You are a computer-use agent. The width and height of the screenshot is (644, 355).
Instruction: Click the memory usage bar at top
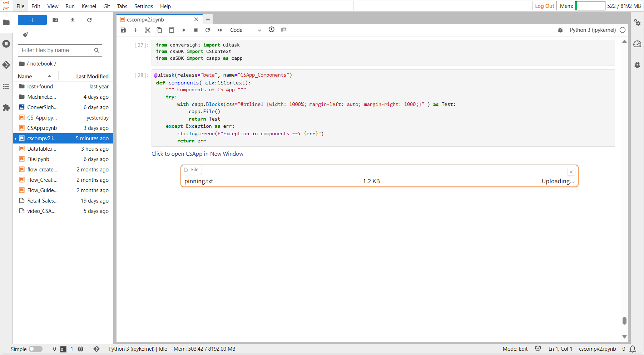pos(590,6)
